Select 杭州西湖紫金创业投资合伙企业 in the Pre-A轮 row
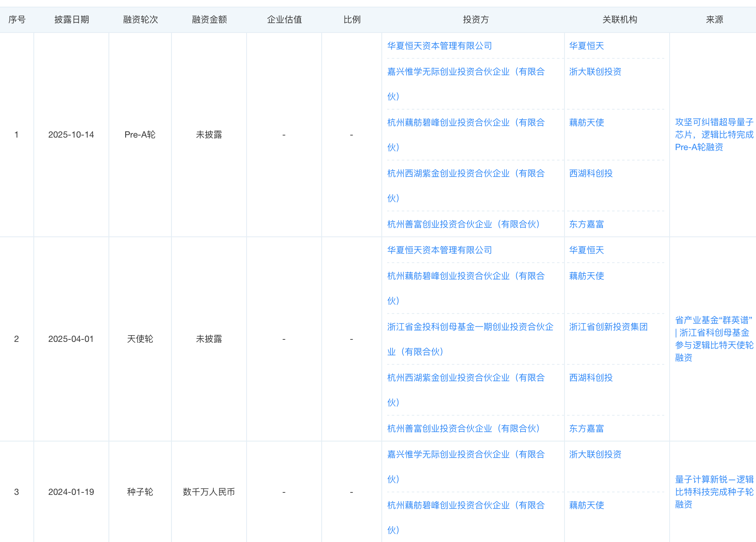This screenshot has width=756, height=542. tap(466, 173)
